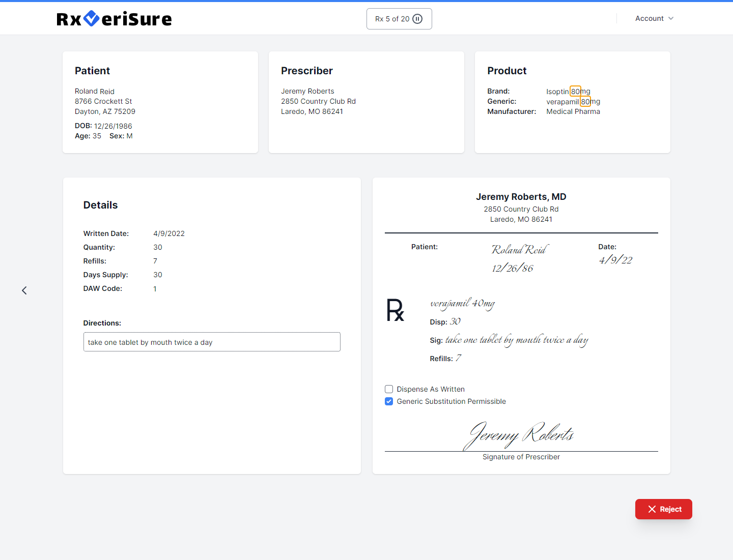Focus the Directions text field
This screenshot has width=733, height=560.
(212, 342)
